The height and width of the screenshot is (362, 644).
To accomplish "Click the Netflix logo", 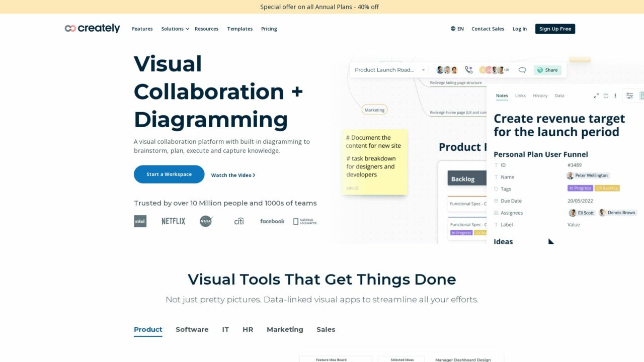I will (173, 221).
